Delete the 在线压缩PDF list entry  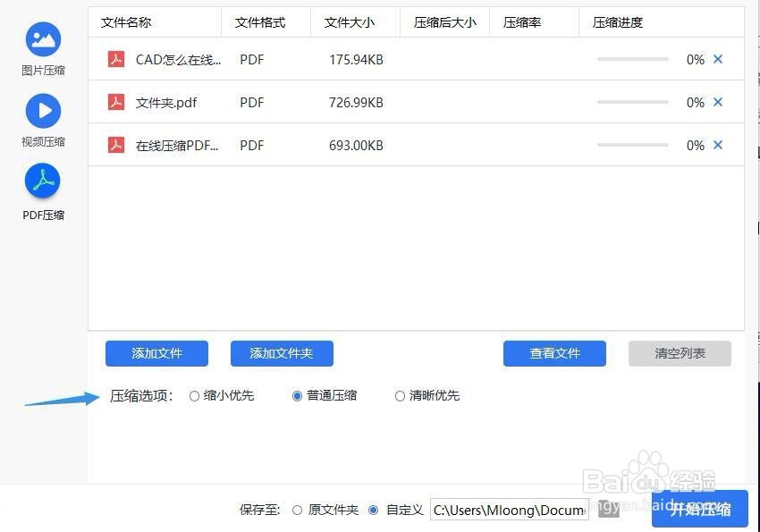coord(718,145)
